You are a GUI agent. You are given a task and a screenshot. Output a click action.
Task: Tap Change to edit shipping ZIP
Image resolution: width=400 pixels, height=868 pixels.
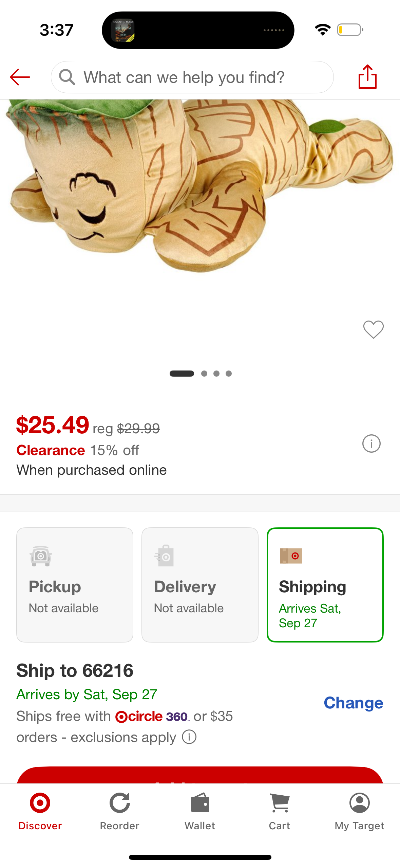353,703
